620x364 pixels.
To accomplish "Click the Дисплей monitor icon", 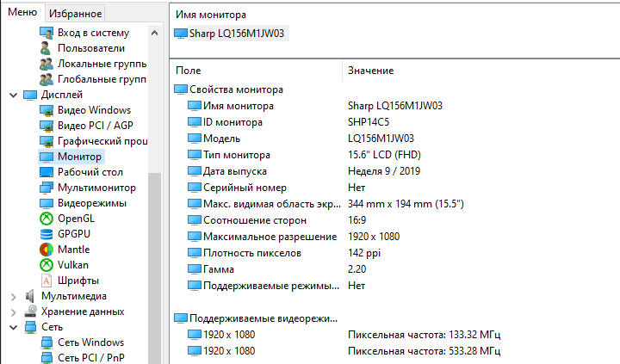I will click(x=30, y=95).
